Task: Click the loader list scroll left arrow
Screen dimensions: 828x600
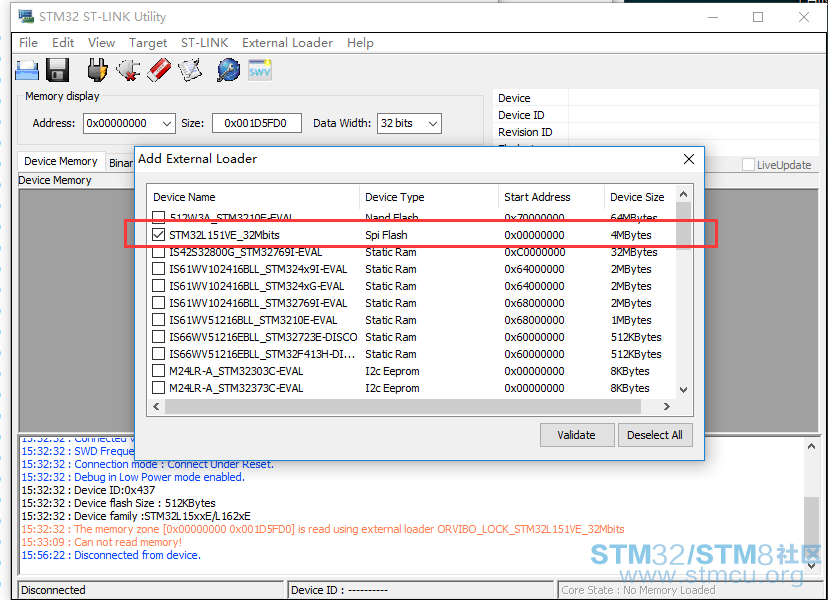Action: 156,406
